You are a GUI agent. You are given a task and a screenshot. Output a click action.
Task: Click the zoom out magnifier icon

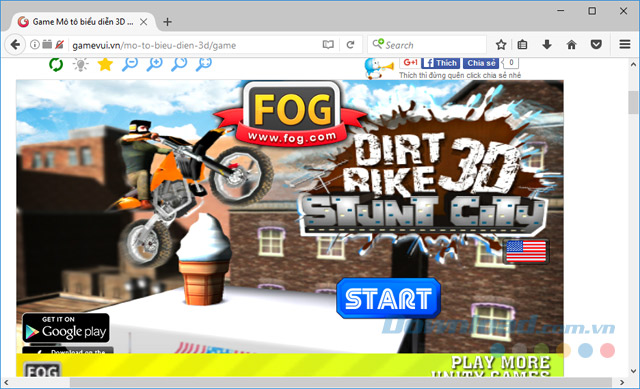130,64
